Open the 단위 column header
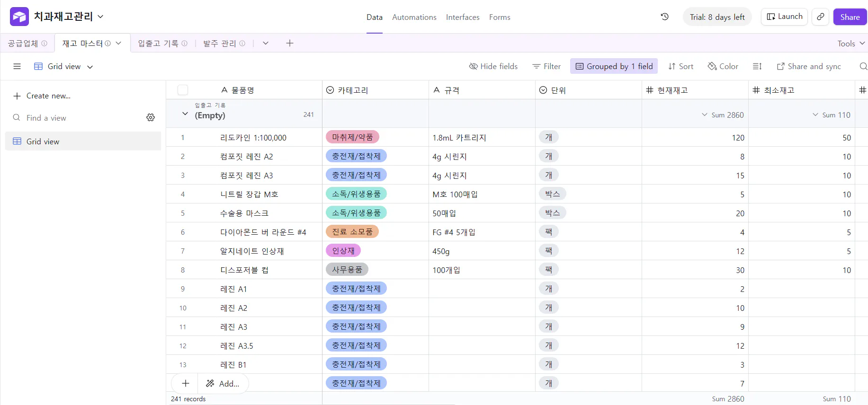 (589, 90)
